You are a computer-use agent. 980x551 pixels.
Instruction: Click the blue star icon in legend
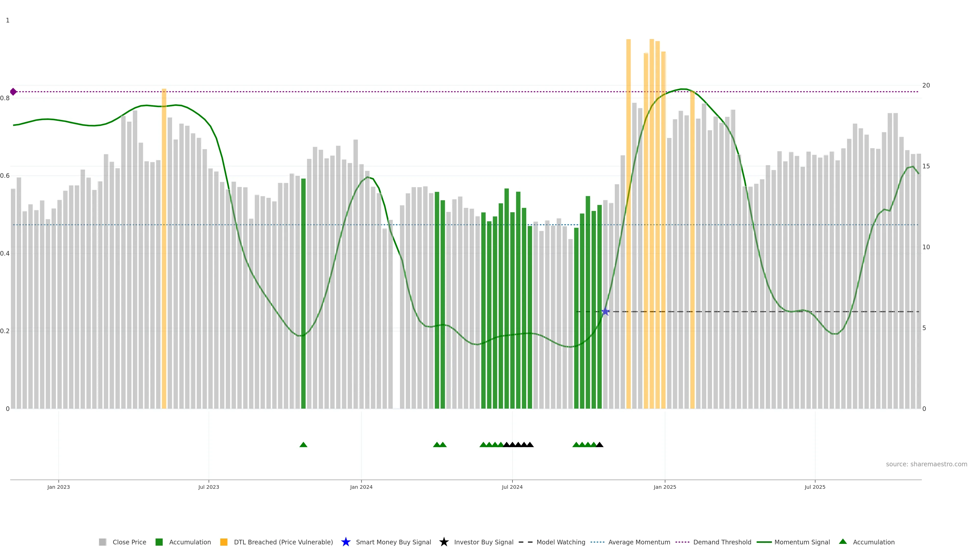pyautogui.click(x=346, y=542)
